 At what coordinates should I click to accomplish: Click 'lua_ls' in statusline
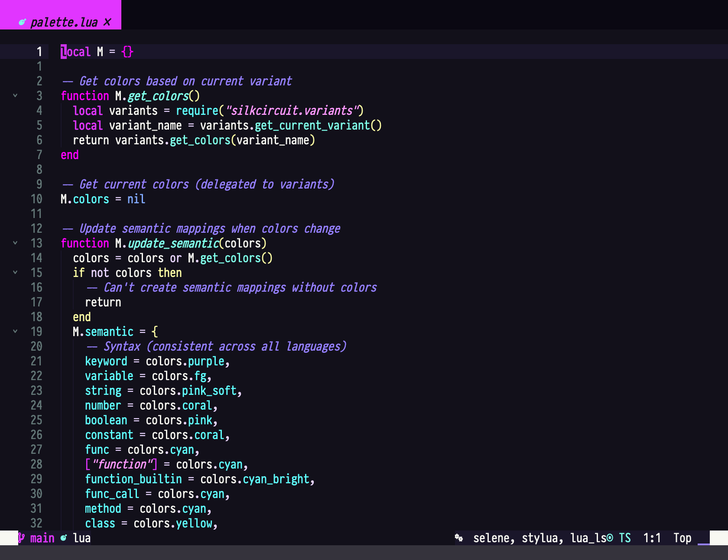[x=588, y=538]
